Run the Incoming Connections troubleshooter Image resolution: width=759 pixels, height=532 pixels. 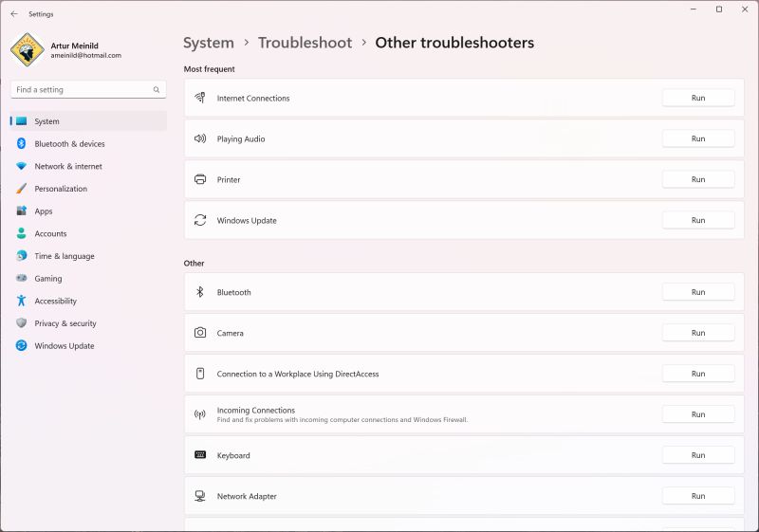pos(698,414)
